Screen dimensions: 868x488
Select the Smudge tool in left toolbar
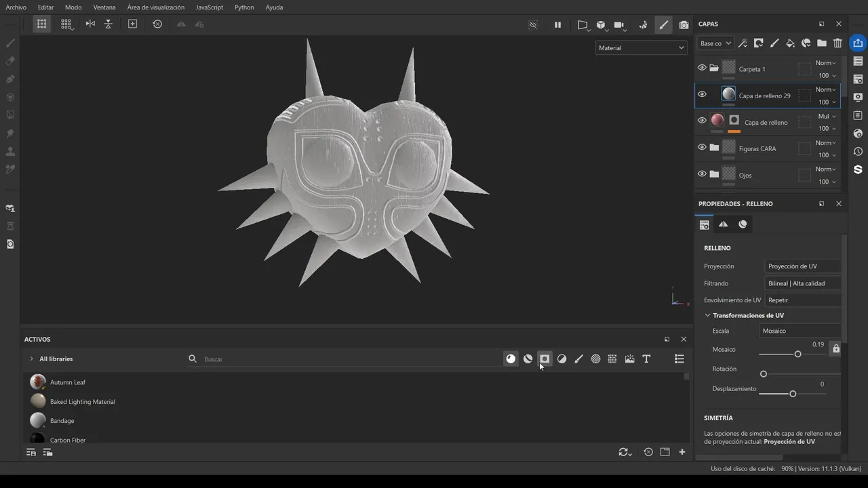pos(10,134)
